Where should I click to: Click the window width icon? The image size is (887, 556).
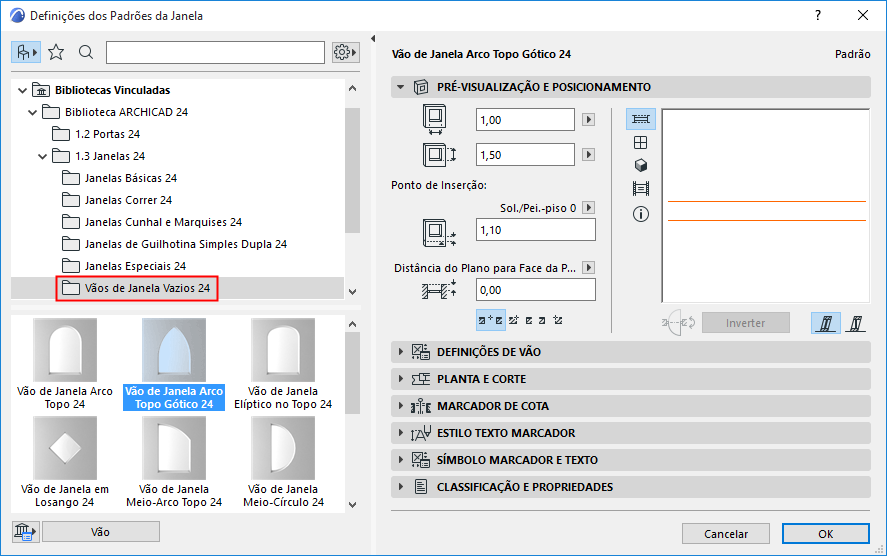point(434,119)
